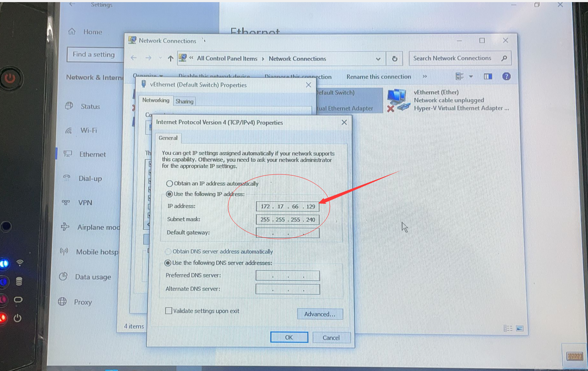Click the refresh icon beside address bar
Viewport: 588px width, 371px height.
(x=395, y=59)
